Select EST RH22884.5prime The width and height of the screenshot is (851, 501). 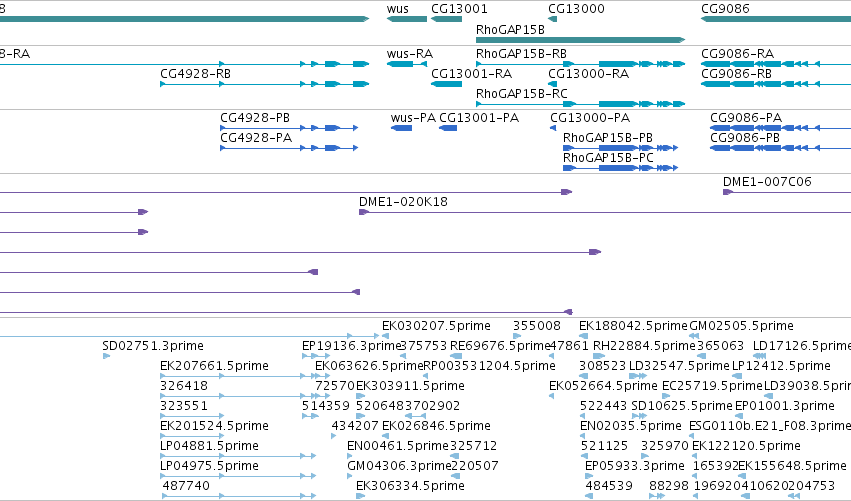(x=644, y=346)
